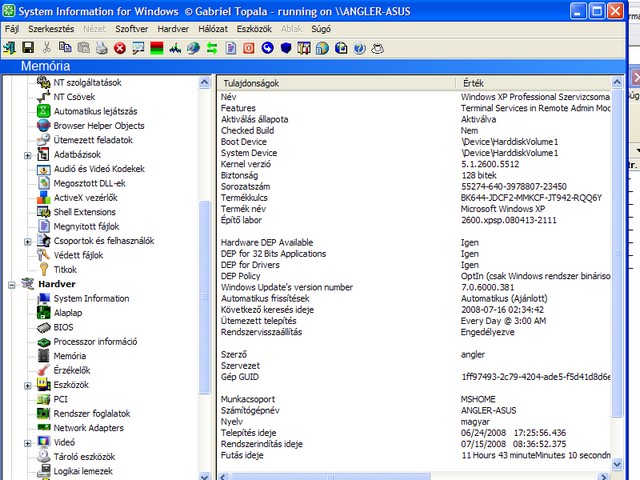
Task: Open the Hardver menu
Action: [173, 29]
